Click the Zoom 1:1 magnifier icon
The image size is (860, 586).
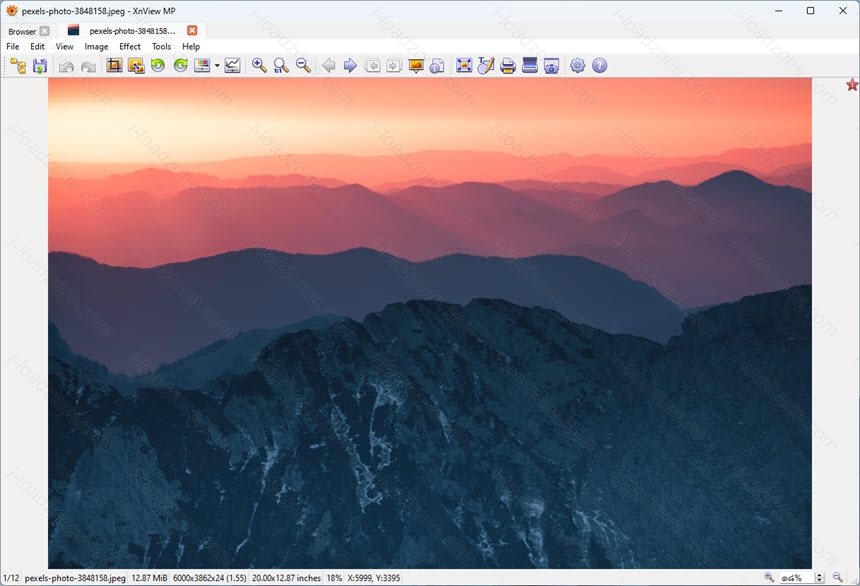(x=281, y=66)
